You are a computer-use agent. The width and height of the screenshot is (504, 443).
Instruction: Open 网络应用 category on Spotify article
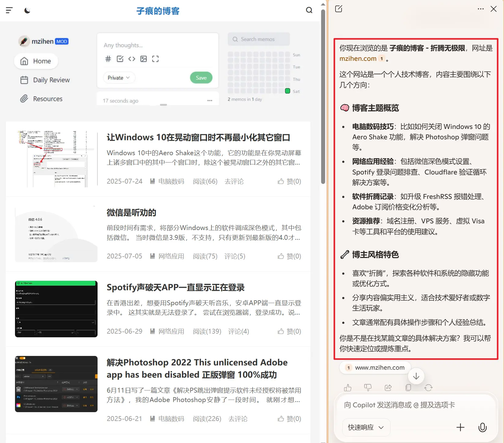pos(171,331)
